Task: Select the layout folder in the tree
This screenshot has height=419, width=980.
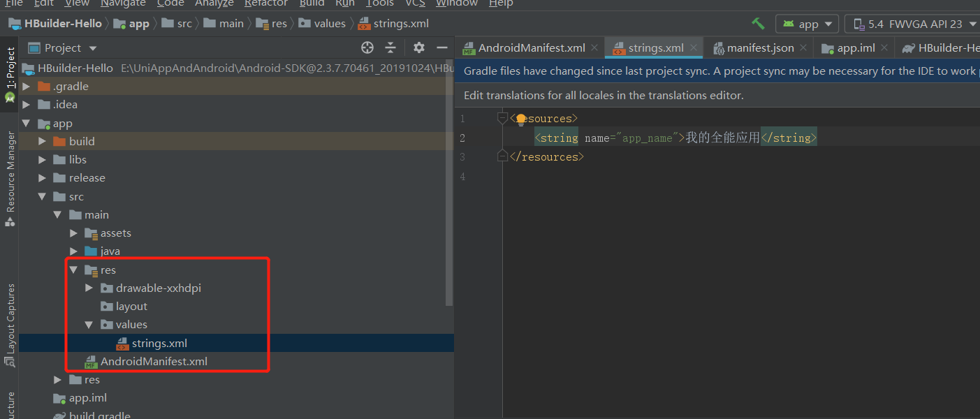Action: pyautogui.click(x=124, y=307)
